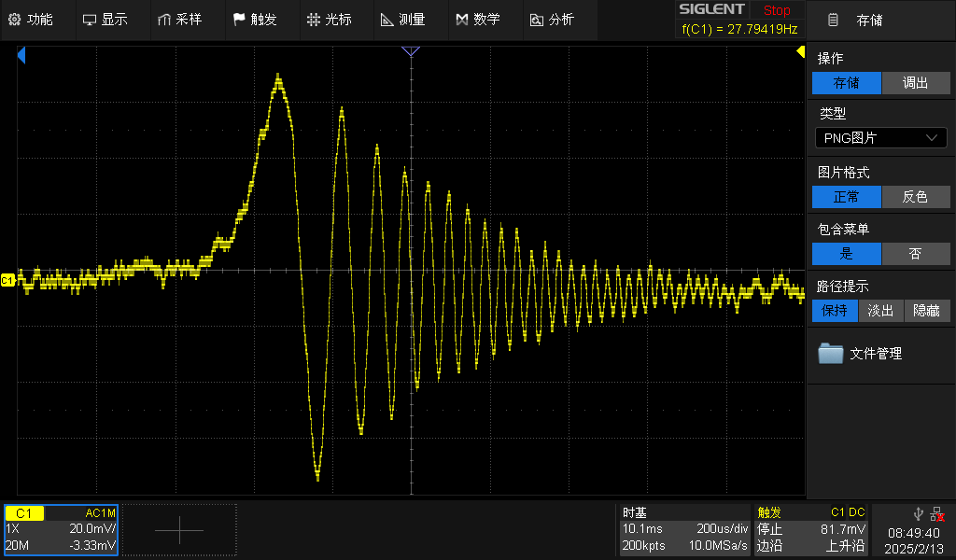The height and width of the screenshot is (560, 956).
Task: Click the 文件管理 folder icon
Action: tap(830, 354)
